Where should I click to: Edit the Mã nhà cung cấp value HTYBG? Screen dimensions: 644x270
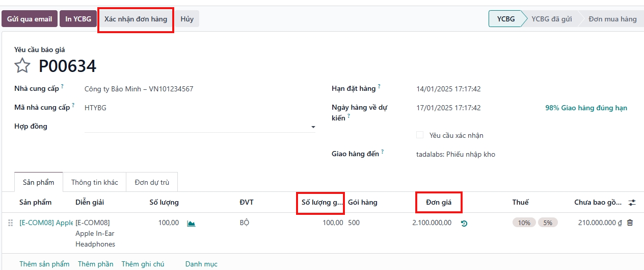click(95, 108)
